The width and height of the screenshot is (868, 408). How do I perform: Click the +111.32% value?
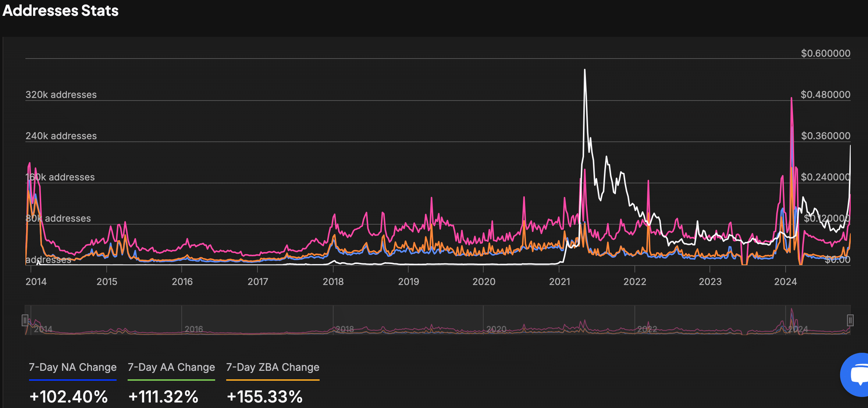click(163, 397)
